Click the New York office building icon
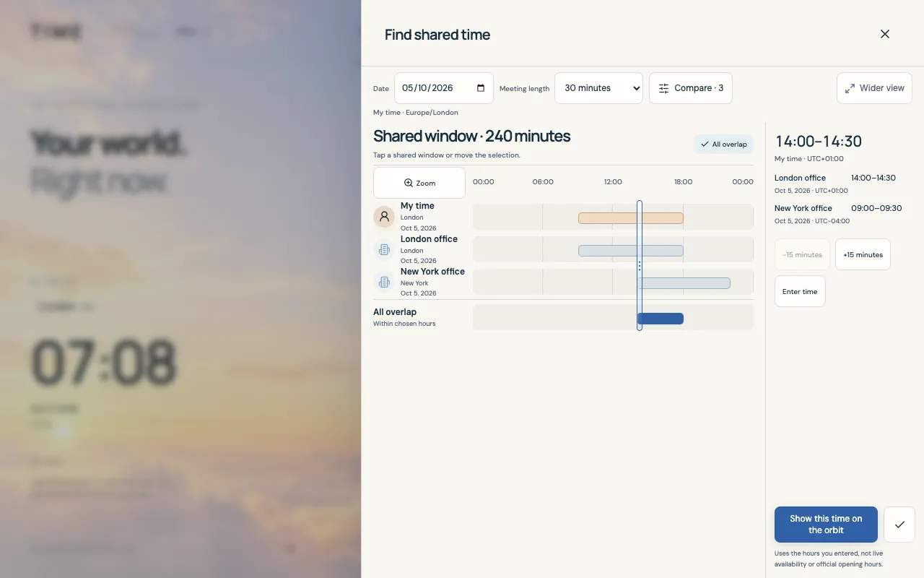Viewport: 924px width, 578px height. pos(384,282)
